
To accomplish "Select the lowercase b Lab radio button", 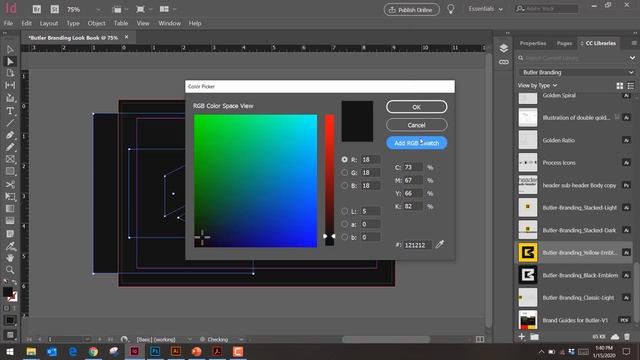I will pos(345,237).
